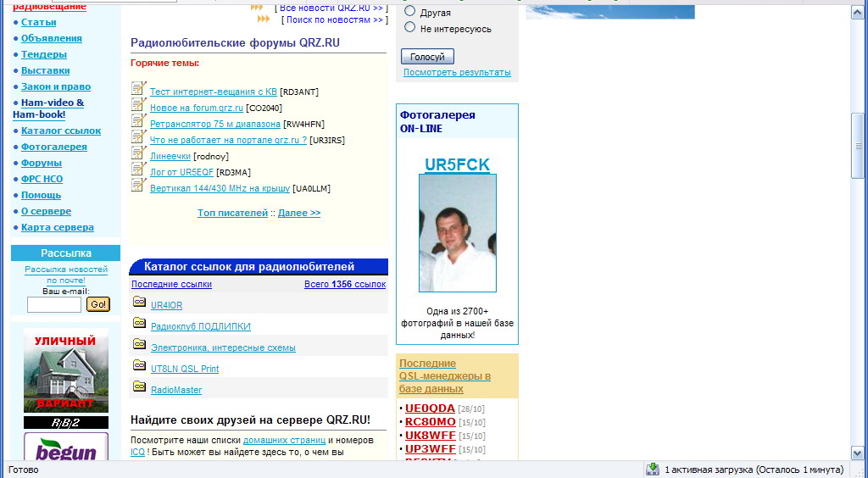Screen dimensions: 868x478
Task: Click the link icon beside Электроника, интересные схемы
Action: tap(140, 344)
